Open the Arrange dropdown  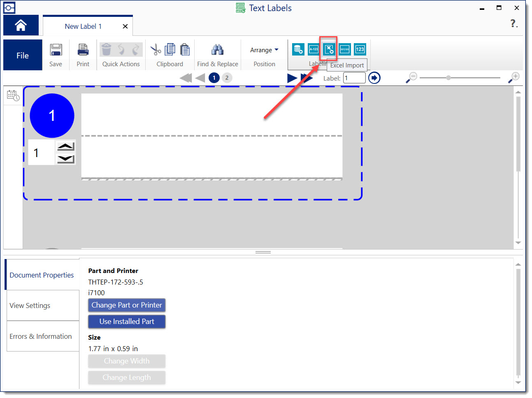[264, 50]
